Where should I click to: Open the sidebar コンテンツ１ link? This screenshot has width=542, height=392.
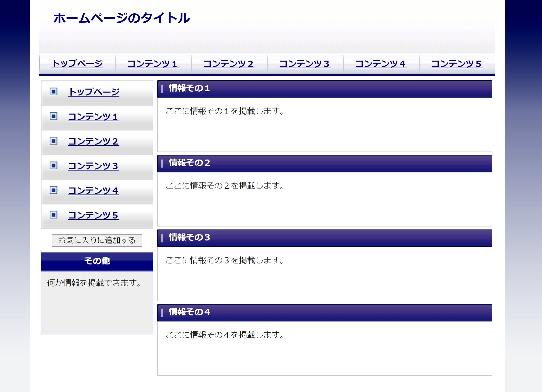[94, 117]
